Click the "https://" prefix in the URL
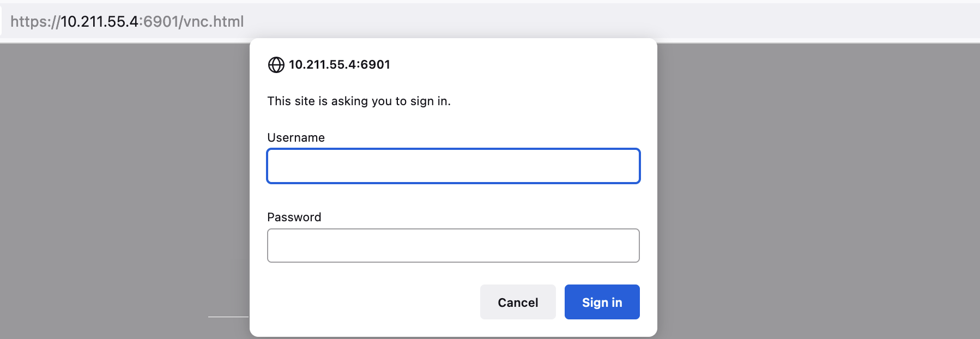The width and height of the screenshot is (980, 339). [x=35, y=22]
